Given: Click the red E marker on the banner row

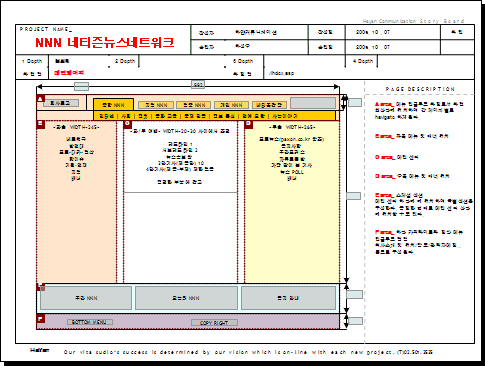Looking at the screenshot, I should click(x=41, y=287).
